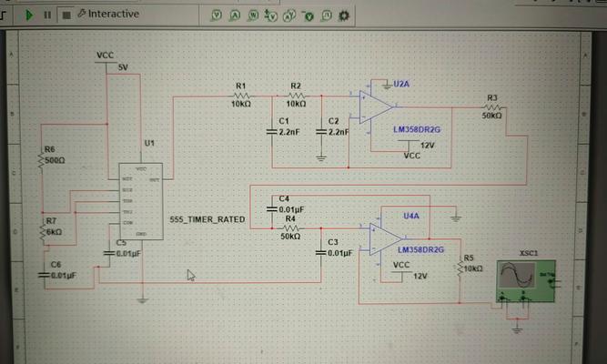Click the 10kΩ value of R5
Image resolution: width=607 pixels, height=364 pixels.
click(473, 268)
